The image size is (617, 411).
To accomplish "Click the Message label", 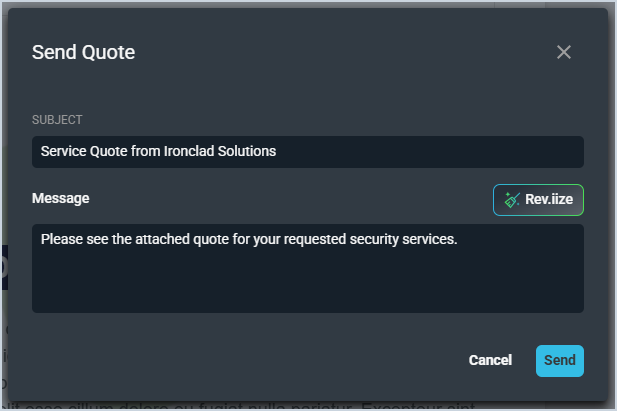I will pyautogui.click(x=60, y=198).
